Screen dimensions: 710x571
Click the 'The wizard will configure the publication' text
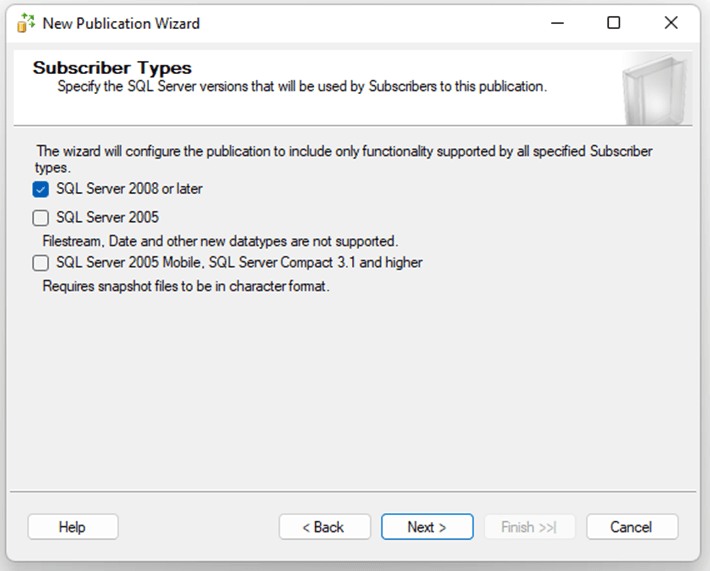(344, 159)
